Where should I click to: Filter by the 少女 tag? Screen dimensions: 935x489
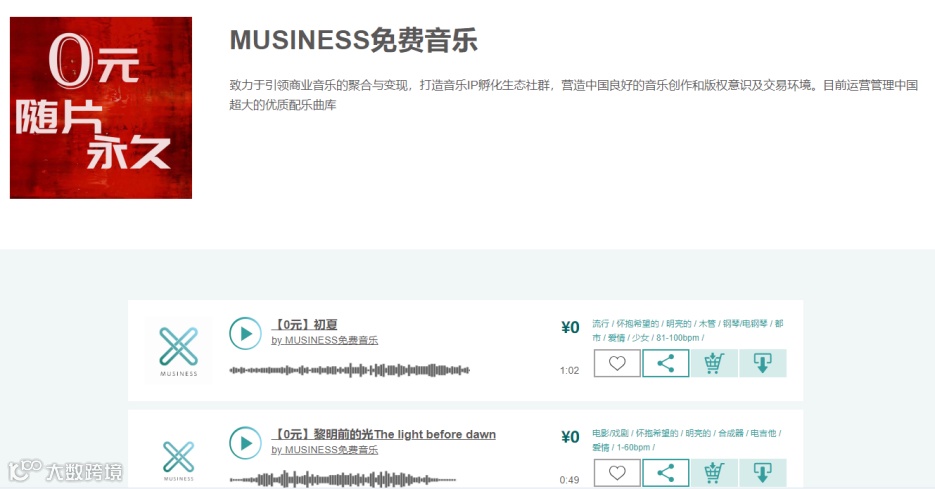click(x=640, y=338)
